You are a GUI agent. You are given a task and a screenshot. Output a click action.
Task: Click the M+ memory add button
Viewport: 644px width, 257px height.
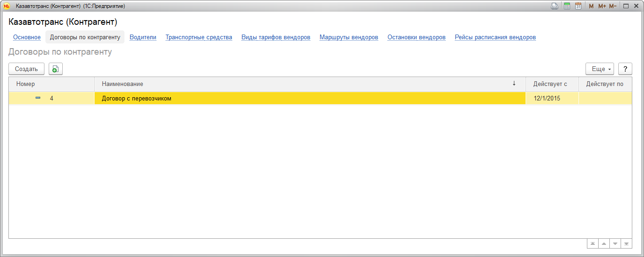pyautogui.click(x=602, y=6)
